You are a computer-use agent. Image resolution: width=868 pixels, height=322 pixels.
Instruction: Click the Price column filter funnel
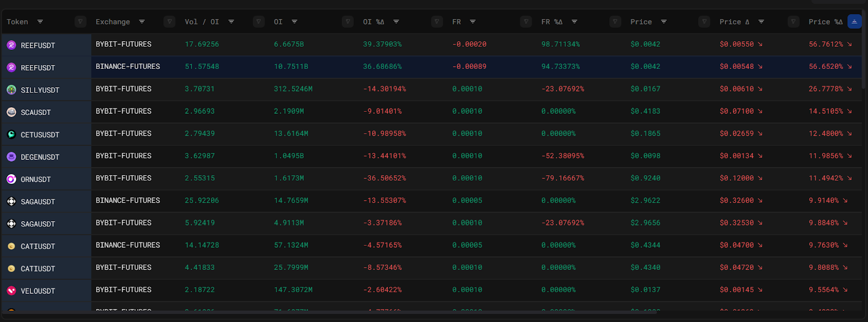[704, 22]
